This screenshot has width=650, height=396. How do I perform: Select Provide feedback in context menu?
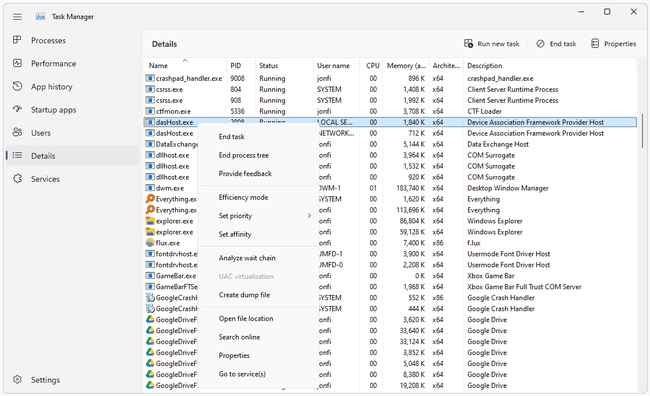pyautogui.click(x=259, y=174)
